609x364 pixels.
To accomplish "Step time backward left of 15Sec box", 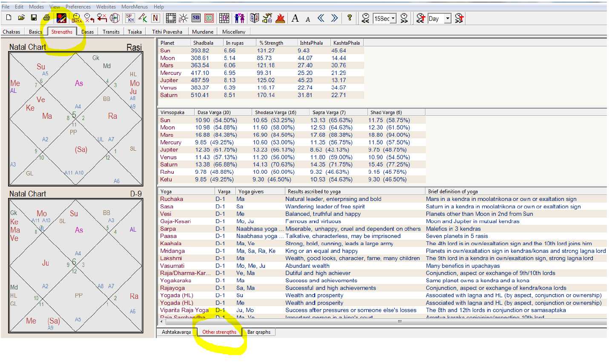I will pos(365,18).
